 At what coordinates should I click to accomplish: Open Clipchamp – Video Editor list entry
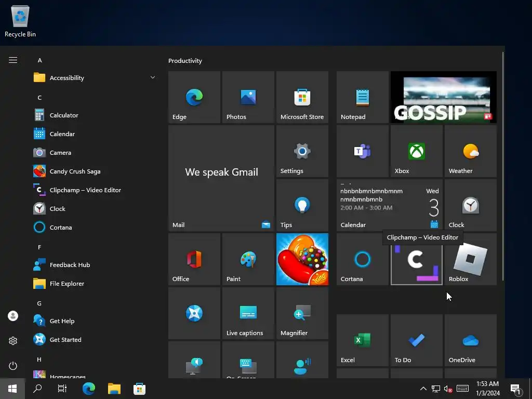coord(95,190)
